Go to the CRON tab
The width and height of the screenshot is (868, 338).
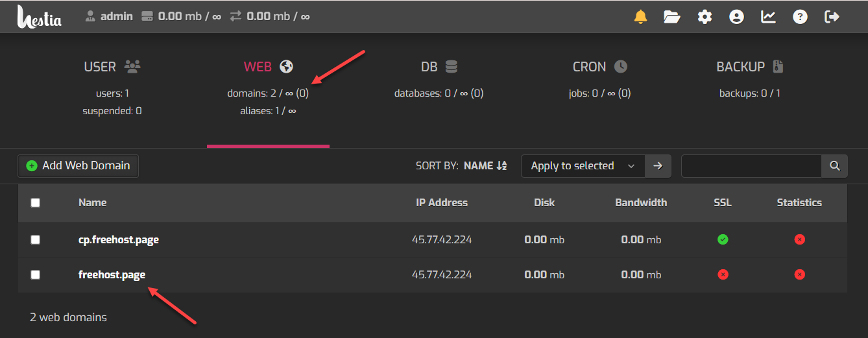pyautogui.click(x=599, y=67)
